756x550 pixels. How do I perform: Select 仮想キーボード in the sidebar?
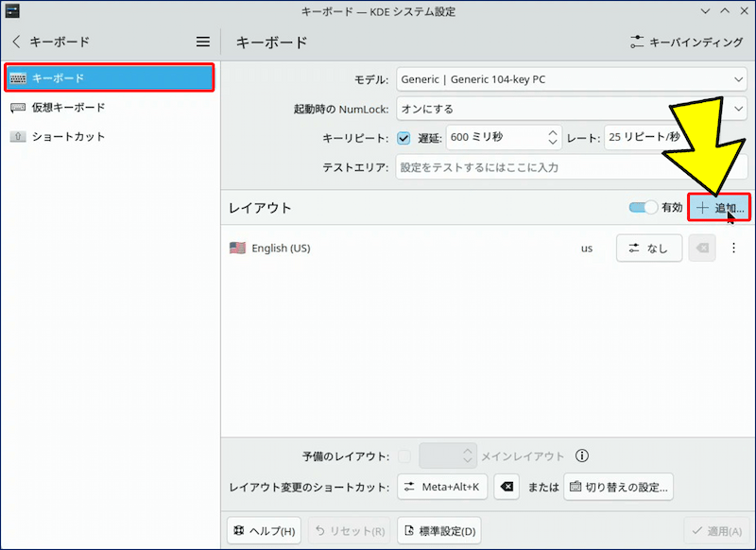(68, 107)
